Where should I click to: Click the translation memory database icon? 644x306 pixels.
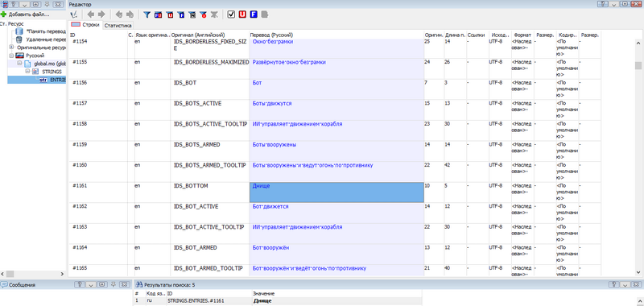(19, 31)
